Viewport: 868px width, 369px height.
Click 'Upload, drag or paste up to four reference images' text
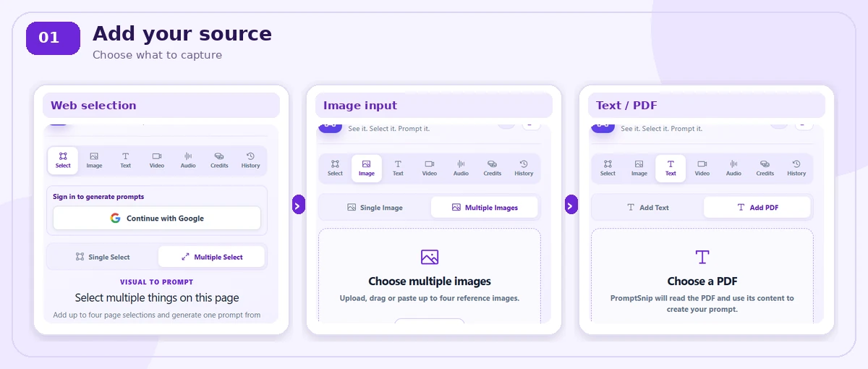pyautogui.click(x=430, y=298)
